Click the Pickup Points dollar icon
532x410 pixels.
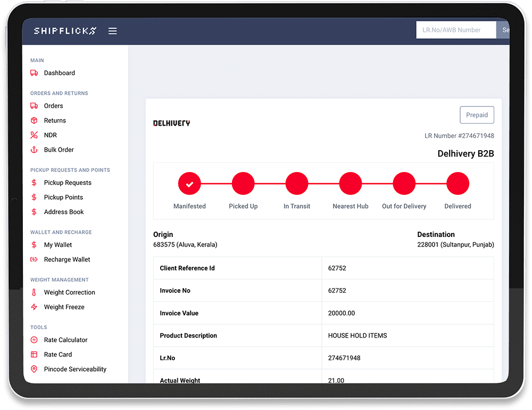pyautogui.click(x=34, y=197)
